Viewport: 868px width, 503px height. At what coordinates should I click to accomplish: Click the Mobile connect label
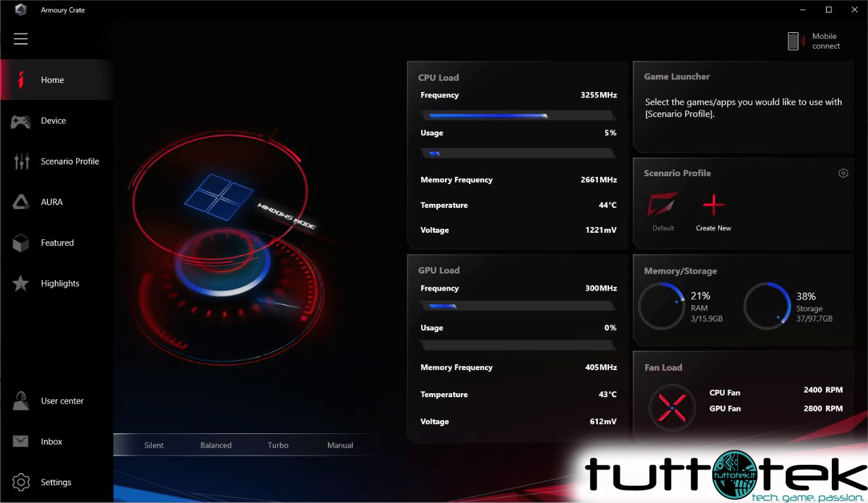pos(826,41)
